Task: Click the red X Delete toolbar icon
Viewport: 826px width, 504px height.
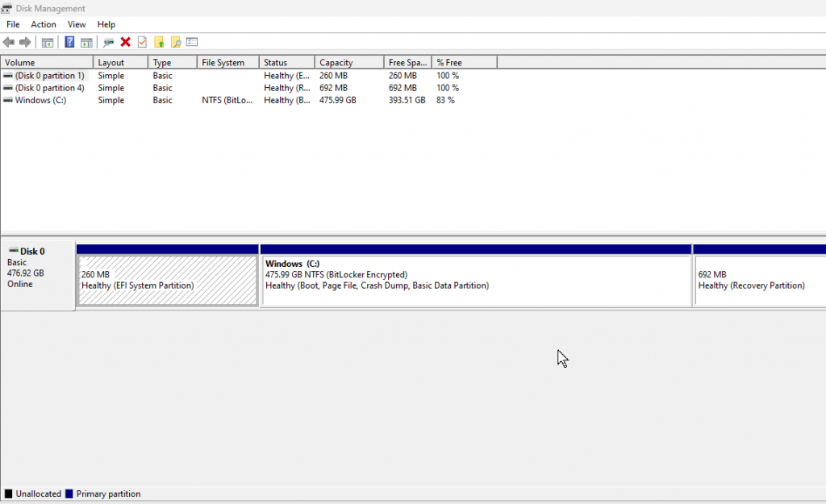Action: point(125,42)
